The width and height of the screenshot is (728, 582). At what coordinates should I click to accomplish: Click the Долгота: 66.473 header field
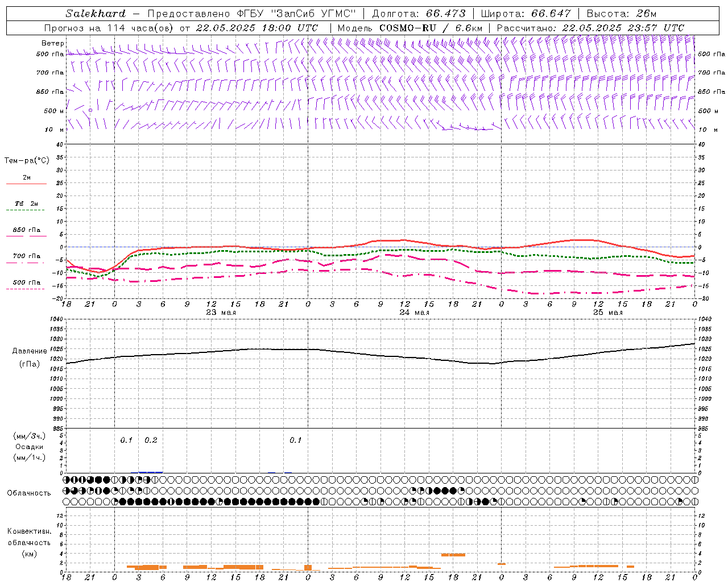[419, 14]
